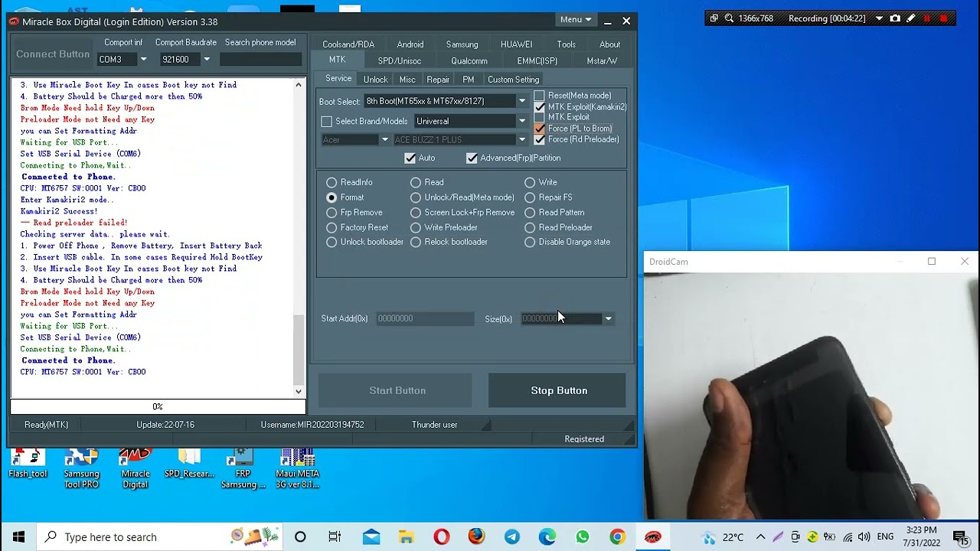Screen dimensions: 980x551
Task: Select Disable Orange state radio option
Action: click(x=530, y=242)
